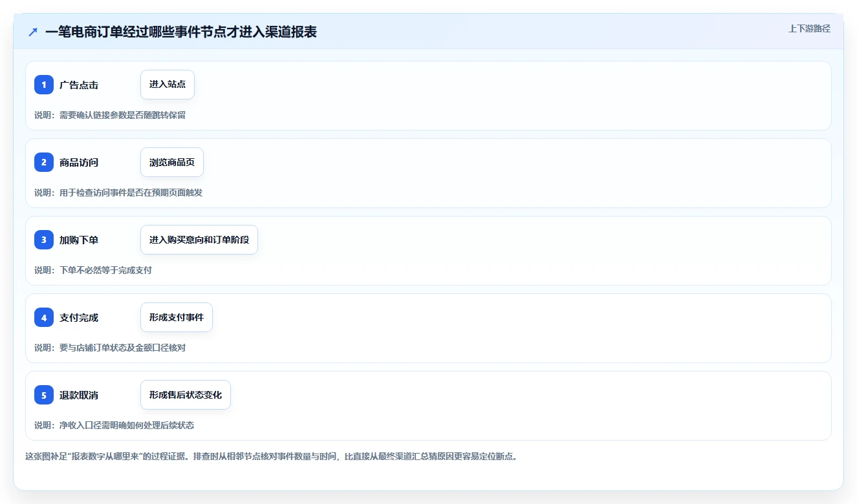857x504 pixels.
Task: Click the step 5 number badge
Action: pyautogui.click(x=44, y=395)
